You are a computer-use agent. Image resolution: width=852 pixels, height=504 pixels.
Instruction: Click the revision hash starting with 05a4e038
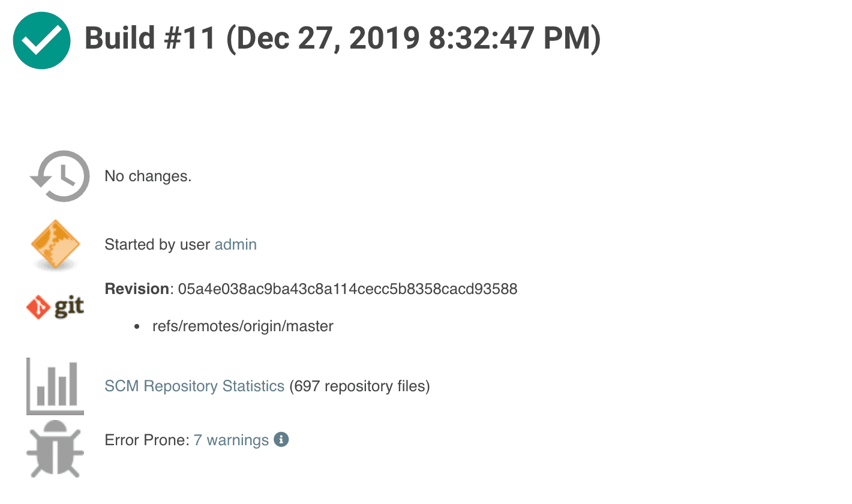tap(347, 289)
